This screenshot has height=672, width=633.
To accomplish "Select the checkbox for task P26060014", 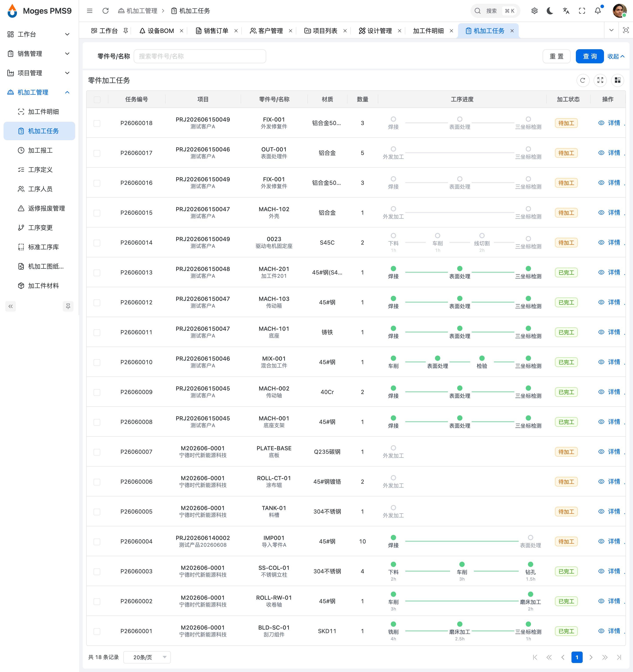I will [97, 243].
